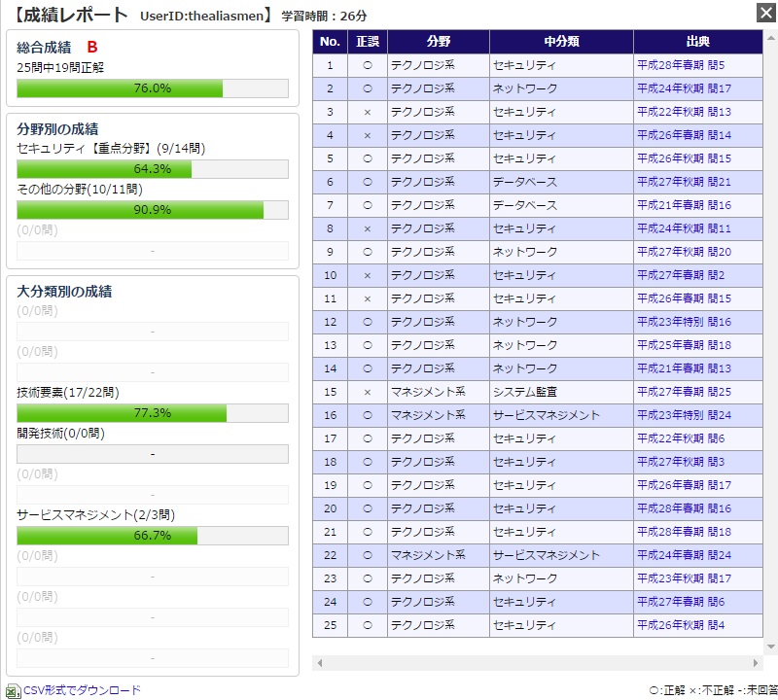Image resolution: width=778 pixels, height=700 pixels.
Task: Open source 平成24年秋期 問17
Action: click(x=685, y=88)
